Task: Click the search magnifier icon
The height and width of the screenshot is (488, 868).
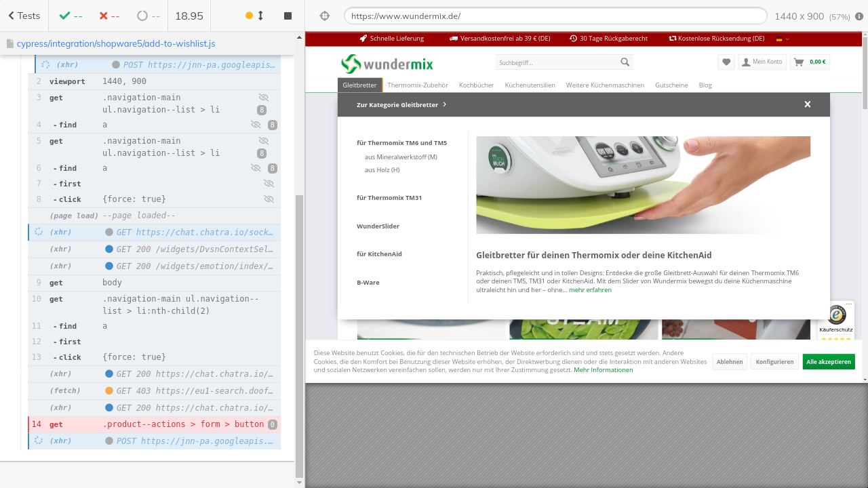Action: click(x=625, y=62)
